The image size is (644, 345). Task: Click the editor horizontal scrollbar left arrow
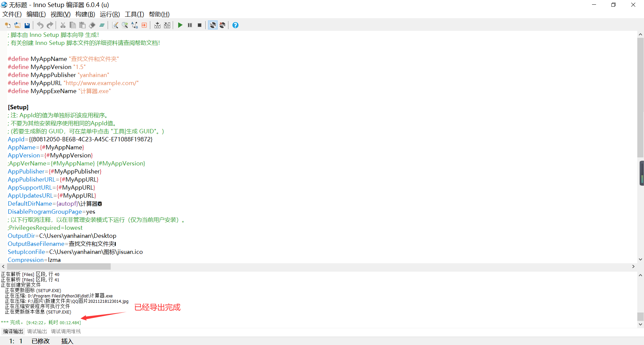click(x=3, y=267)
